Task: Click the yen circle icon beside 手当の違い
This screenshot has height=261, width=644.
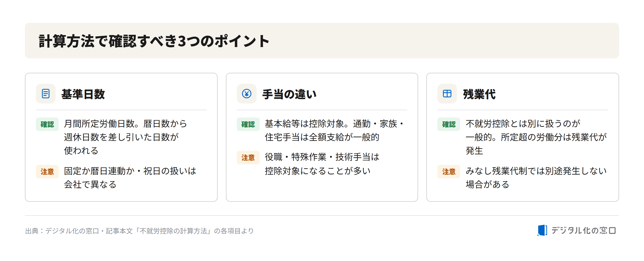Action: (x=246, y=94)
